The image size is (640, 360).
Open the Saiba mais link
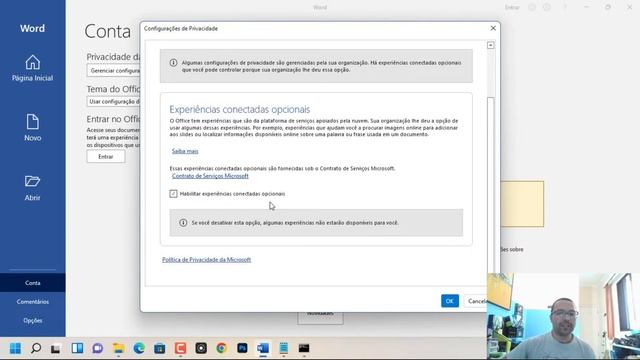(185, 151)
